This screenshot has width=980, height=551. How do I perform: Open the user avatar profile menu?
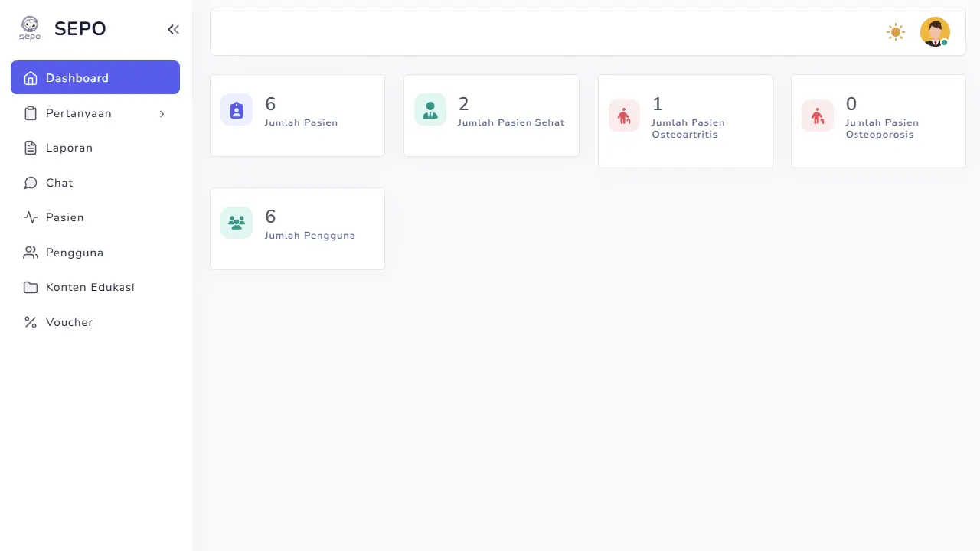[935, 32]
